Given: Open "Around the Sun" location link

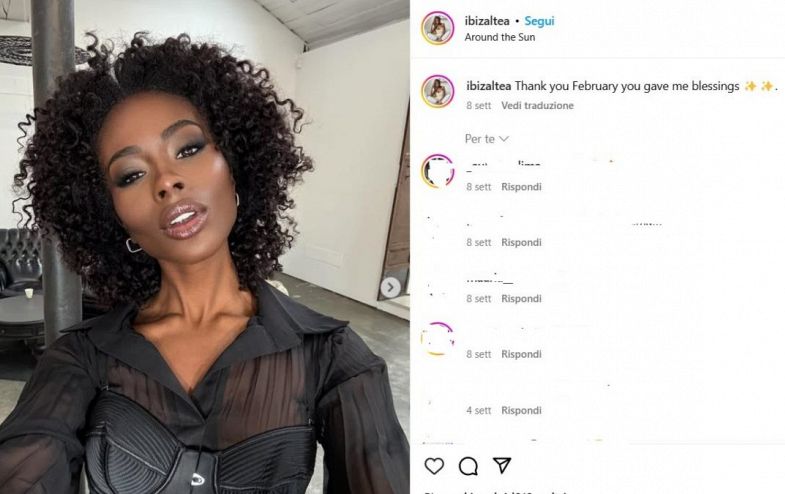Looking at the screenshot, I should [500, 37].
